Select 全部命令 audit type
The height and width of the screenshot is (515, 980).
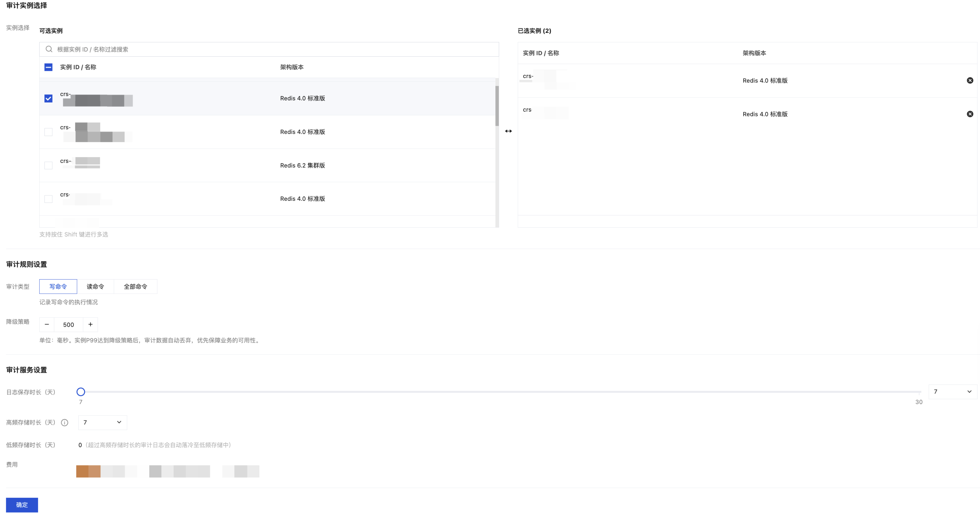coord(135,286)
